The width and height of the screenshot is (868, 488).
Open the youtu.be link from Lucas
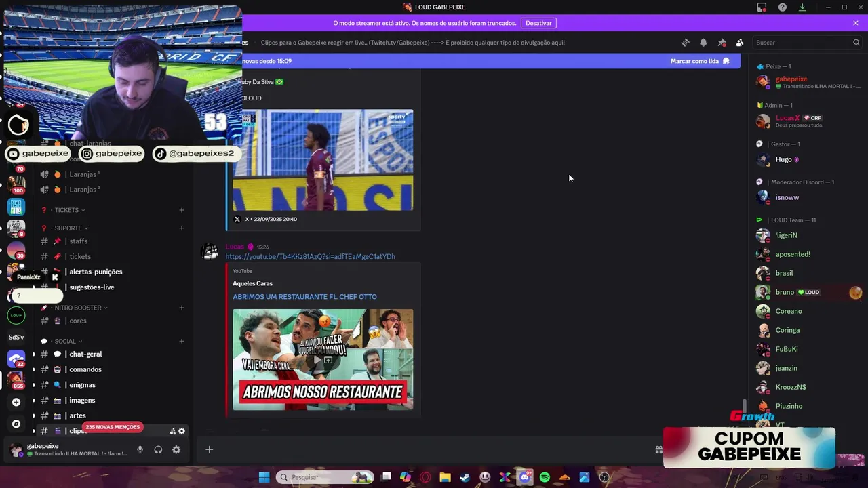click(x=311, y=256)
